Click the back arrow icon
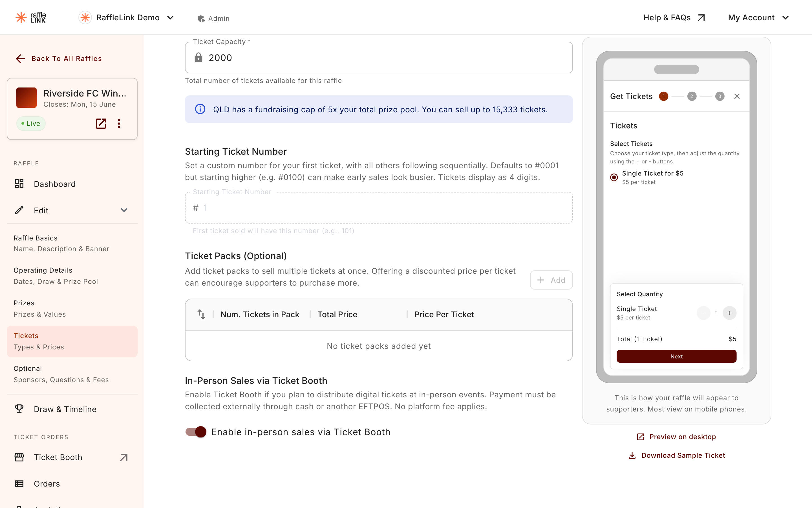812x508 pixels. pyautogui.click(x=21, y=58)
